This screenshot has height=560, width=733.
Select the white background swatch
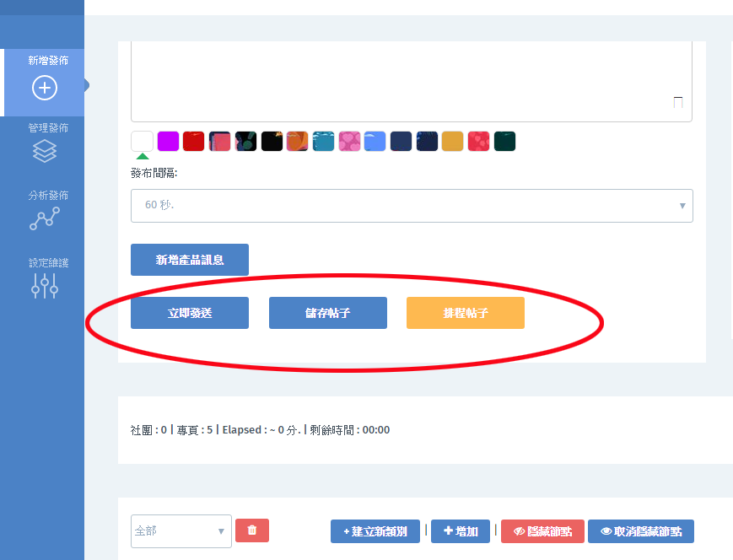[x=143, y=141]
